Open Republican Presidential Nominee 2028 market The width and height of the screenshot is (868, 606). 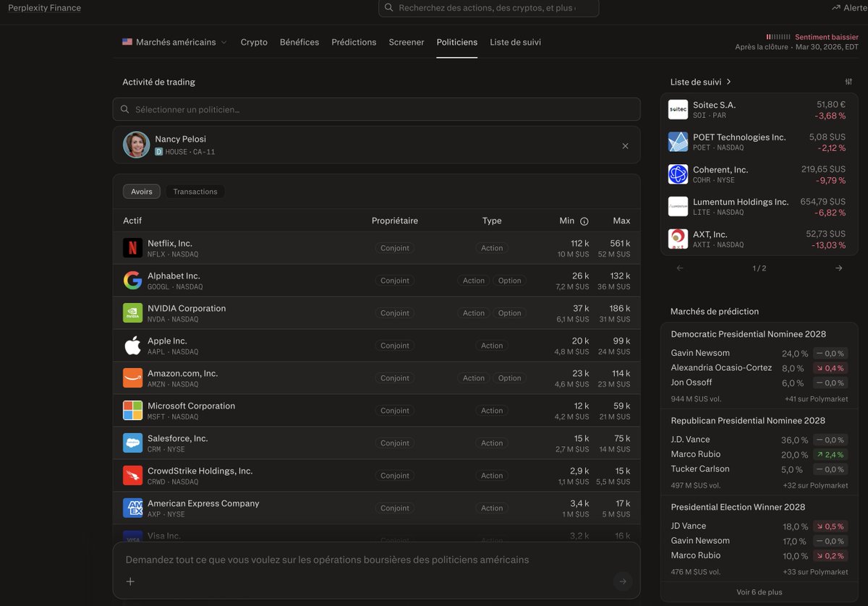click(748, 421)
